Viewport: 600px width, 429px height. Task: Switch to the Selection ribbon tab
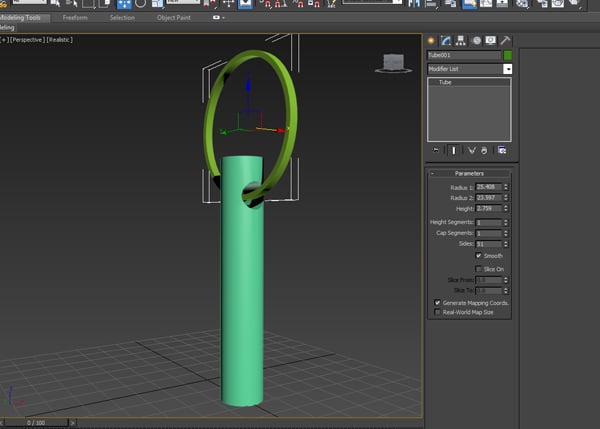tap(122, 18)
